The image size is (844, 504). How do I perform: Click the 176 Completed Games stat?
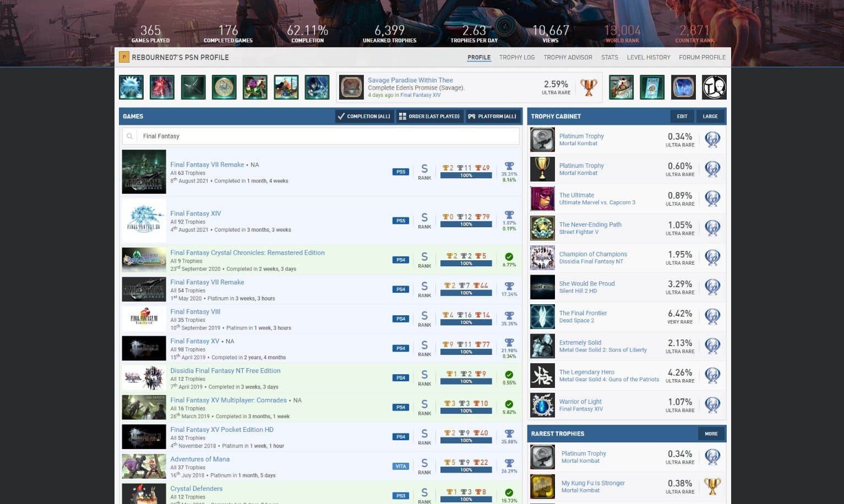[228, 33]
